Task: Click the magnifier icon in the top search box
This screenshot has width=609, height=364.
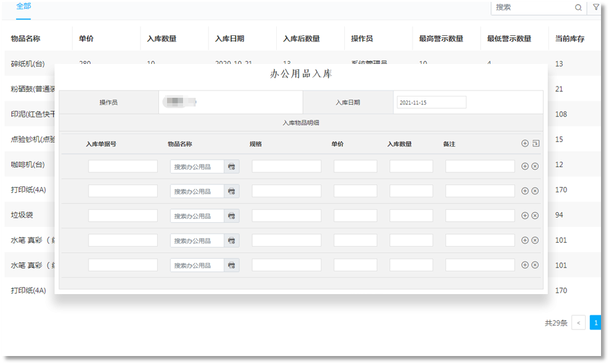Action: [x=578, y=8]
